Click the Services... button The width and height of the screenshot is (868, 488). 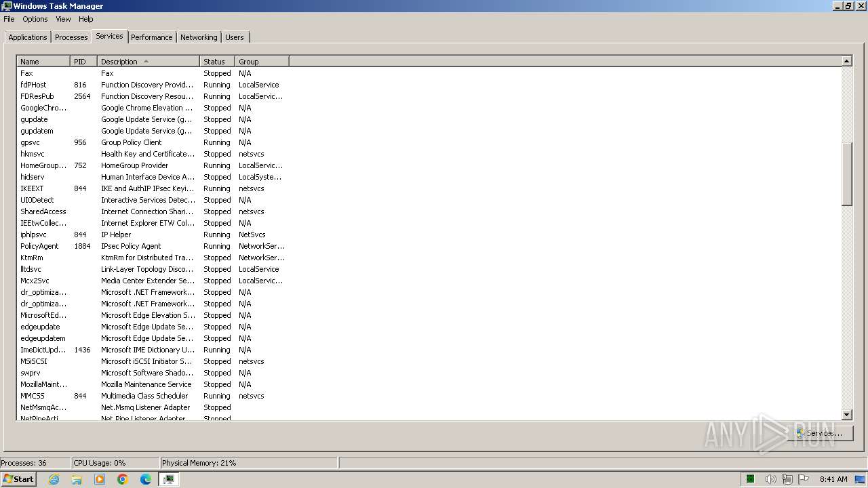(820, 433)
